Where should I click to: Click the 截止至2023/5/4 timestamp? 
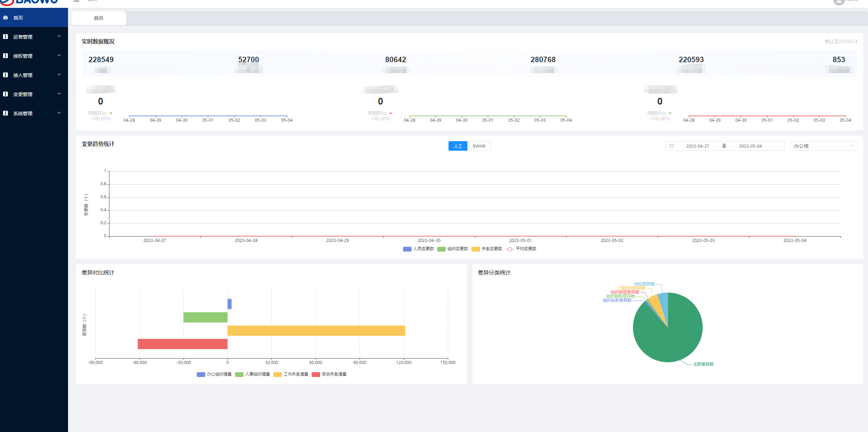841,41
